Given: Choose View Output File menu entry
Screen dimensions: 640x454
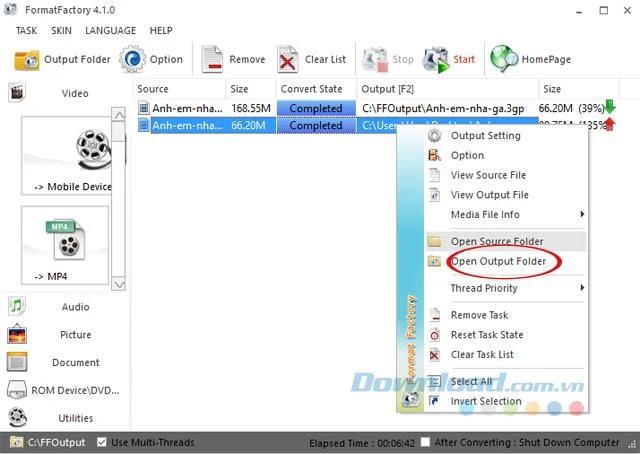Looking at the screenshot, I should click(505, 195).
